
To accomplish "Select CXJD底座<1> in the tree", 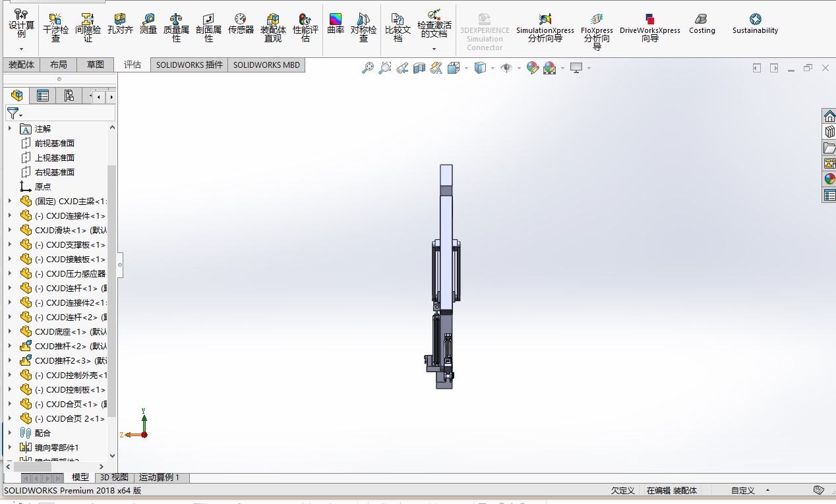I will click(x=71, y=331).
